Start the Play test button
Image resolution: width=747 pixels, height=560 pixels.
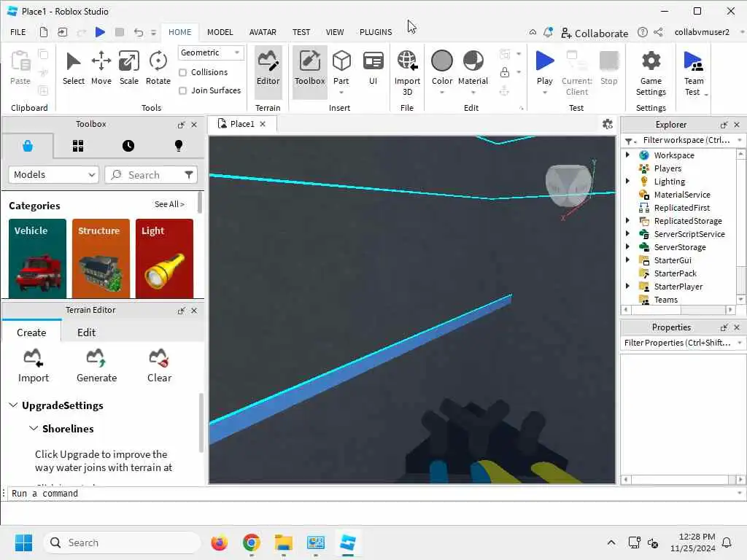pyautogui.click(x=544, y=67)
